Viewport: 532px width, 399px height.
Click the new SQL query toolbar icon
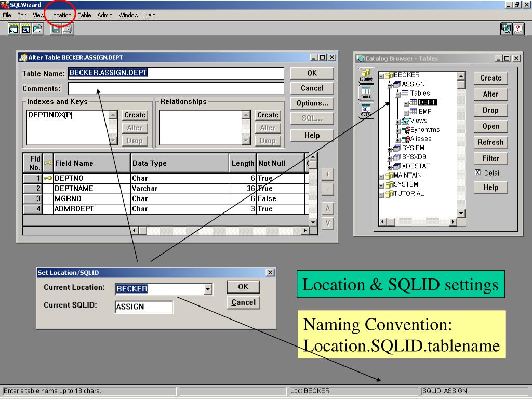26,29
